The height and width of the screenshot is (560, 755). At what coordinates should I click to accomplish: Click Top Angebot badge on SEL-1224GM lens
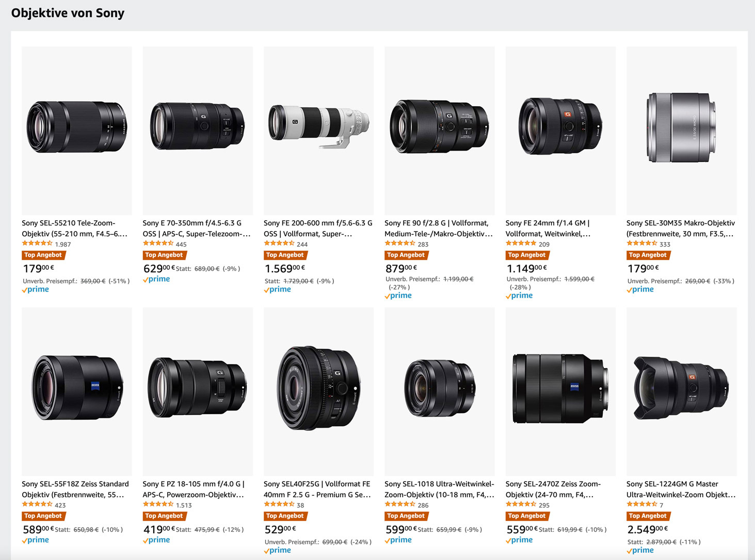(648, 516)
